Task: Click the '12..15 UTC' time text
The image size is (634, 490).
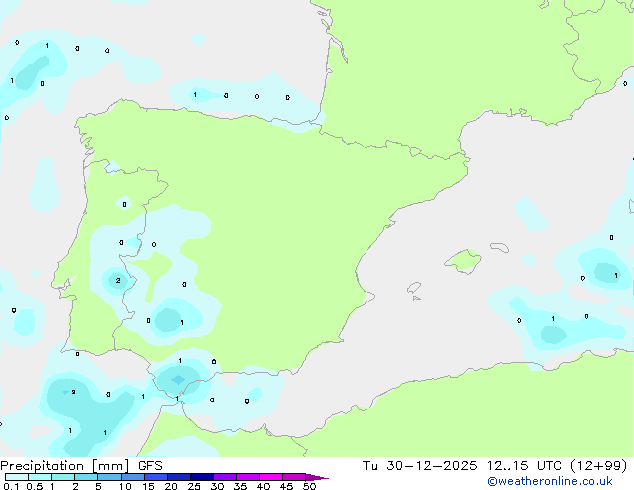Action: click(x=524, y=466)
